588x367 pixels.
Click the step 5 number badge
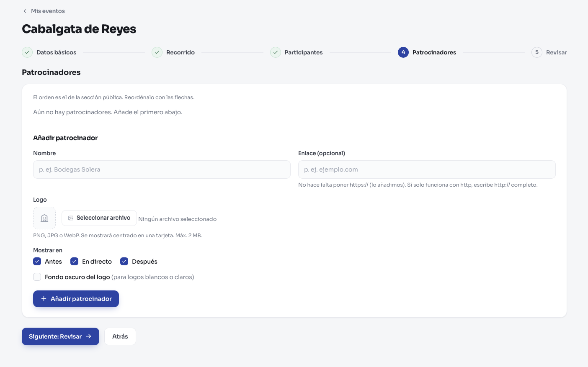[537, 52]
